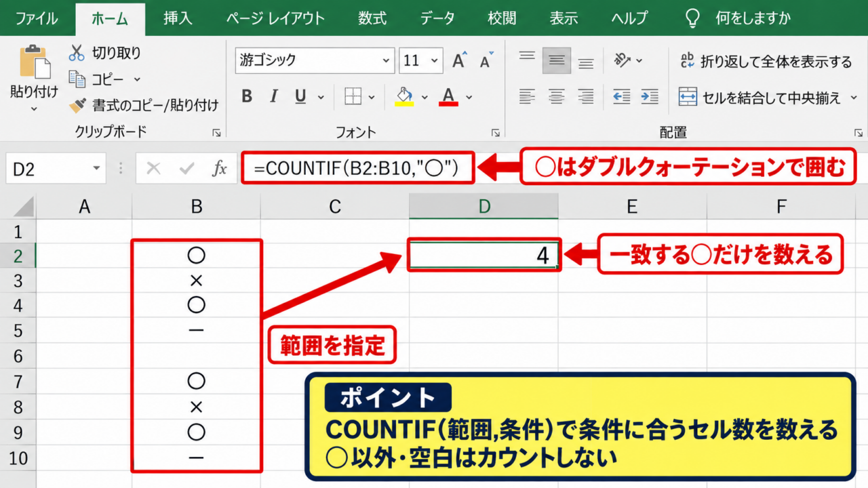Align text left in the cell
The height and width of the screenshot is (488, 868).
(527, 96)
